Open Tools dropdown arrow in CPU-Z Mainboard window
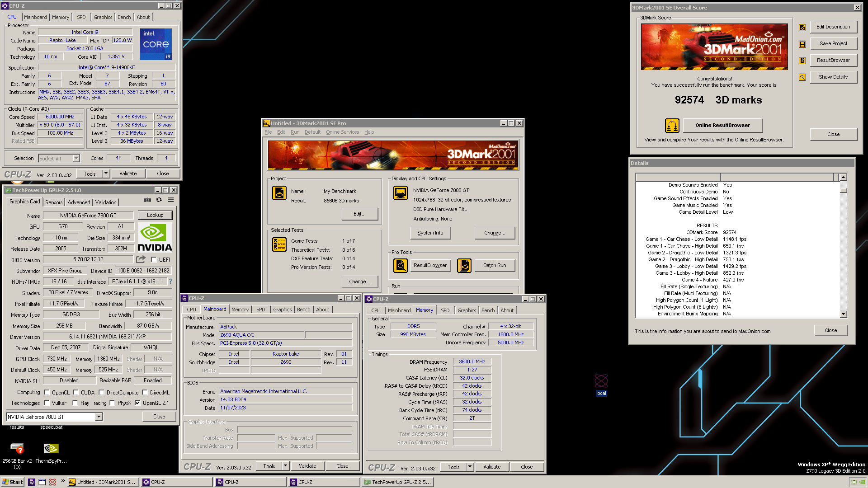 pos(285,466)
